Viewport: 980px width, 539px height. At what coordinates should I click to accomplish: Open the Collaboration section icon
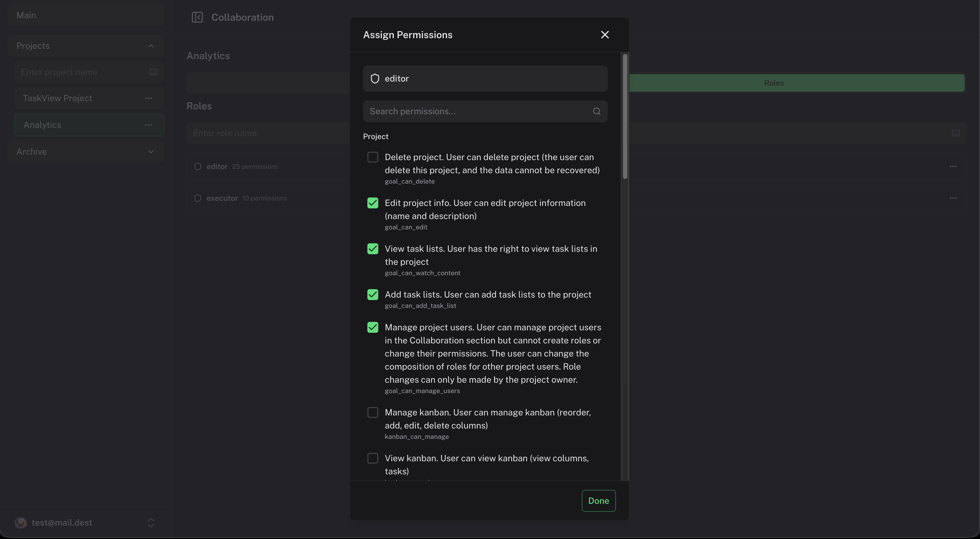198,17
